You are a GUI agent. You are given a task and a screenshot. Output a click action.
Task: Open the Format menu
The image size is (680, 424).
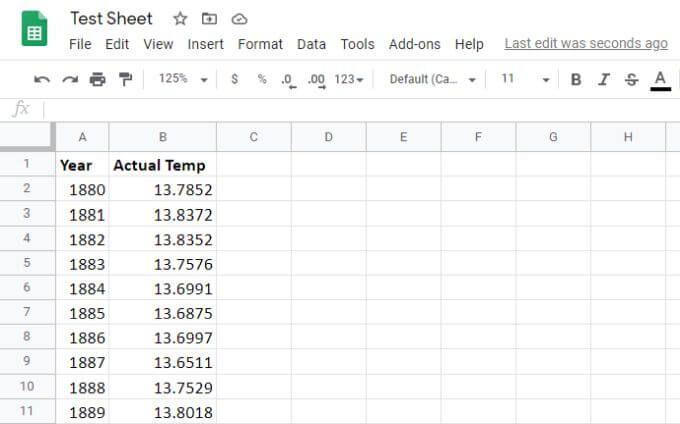260,44
